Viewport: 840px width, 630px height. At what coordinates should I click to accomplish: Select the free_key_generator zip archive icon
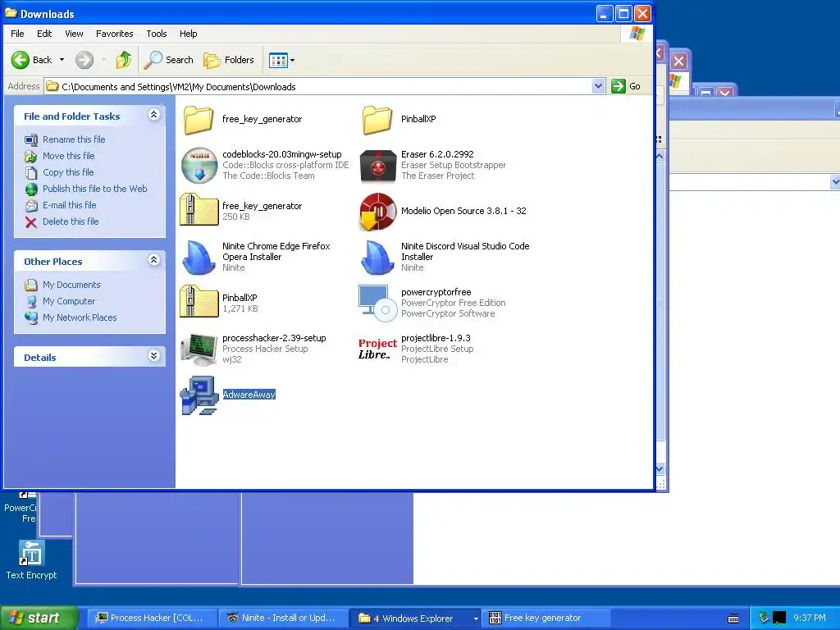(x=199, y=211)
